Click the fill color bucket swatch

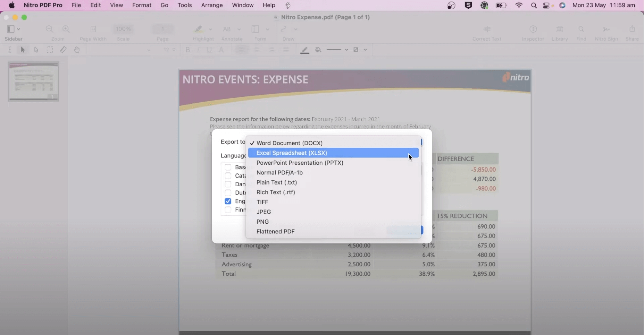[x=318, y=50]
